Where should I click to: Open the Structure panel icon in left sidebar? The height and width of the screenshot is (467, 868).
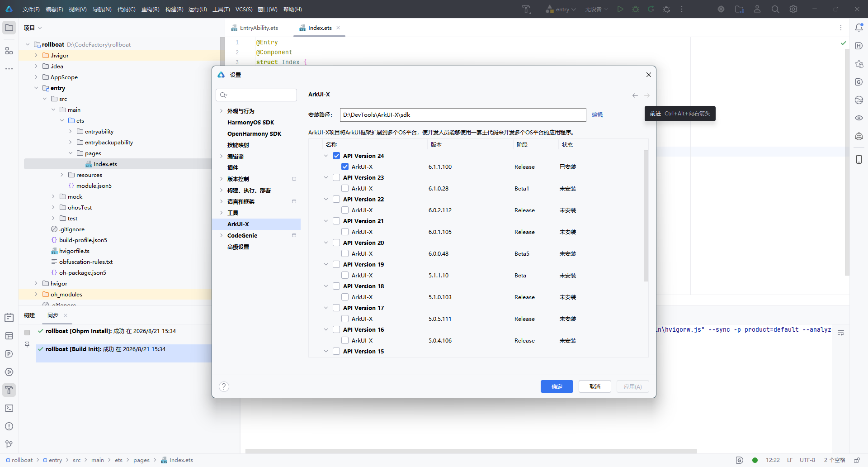9,51
